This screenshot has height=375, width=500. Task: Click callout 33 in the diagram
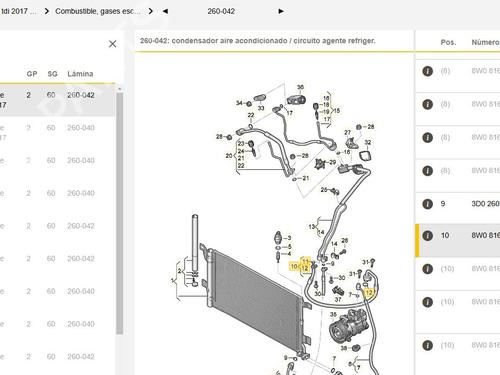(261, 108)
